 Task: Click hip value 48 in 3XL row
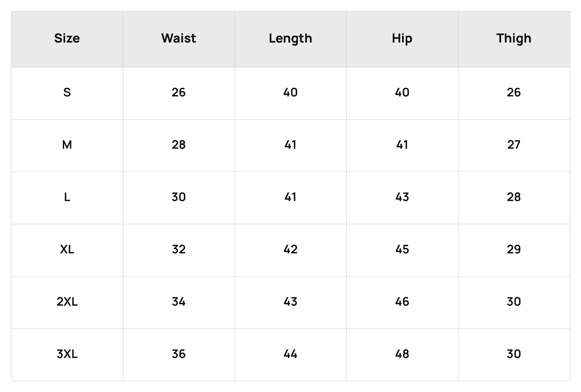tap(402, 354)
